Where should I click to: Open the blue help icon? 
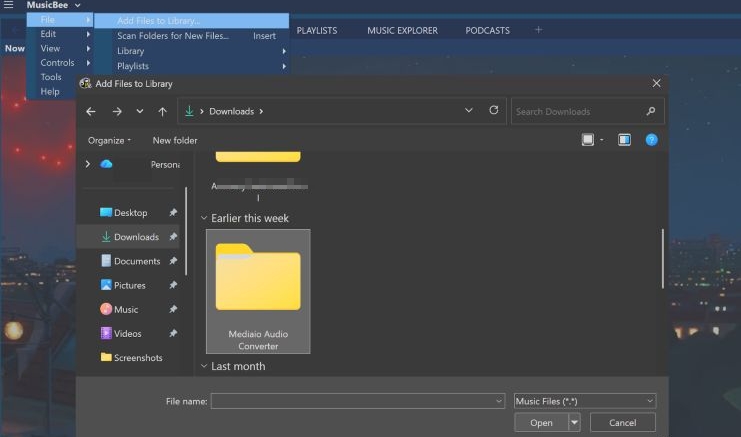tap(651, 140)
